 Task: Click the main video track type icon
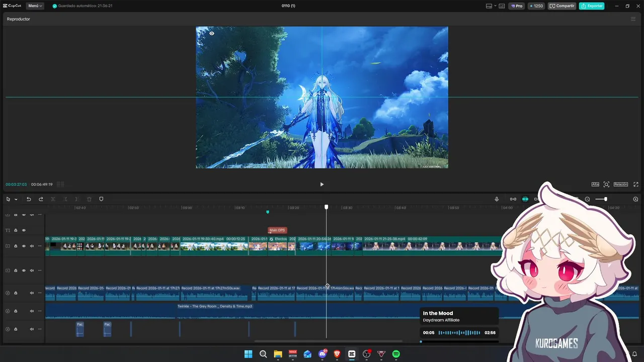click(x=8, y=246)
